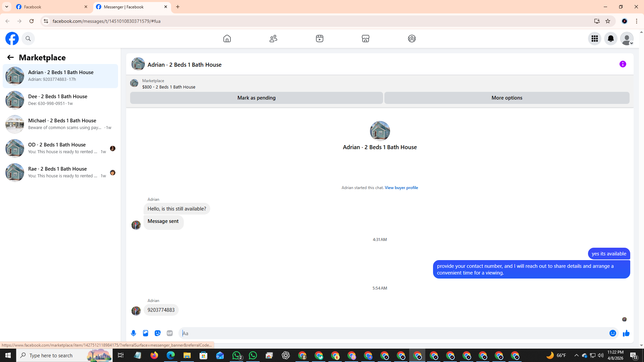
Task: Open the tab search dropdown arrow
Action: (7, 7)
